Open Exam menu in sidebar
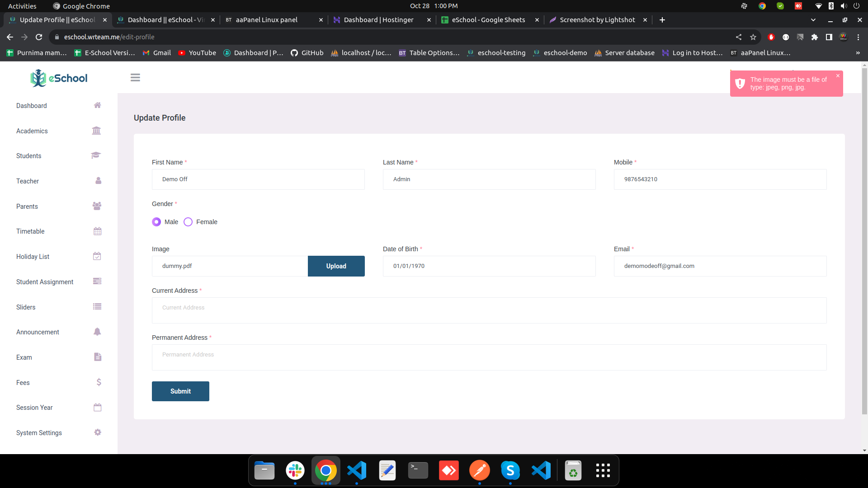 coord(24,357)
